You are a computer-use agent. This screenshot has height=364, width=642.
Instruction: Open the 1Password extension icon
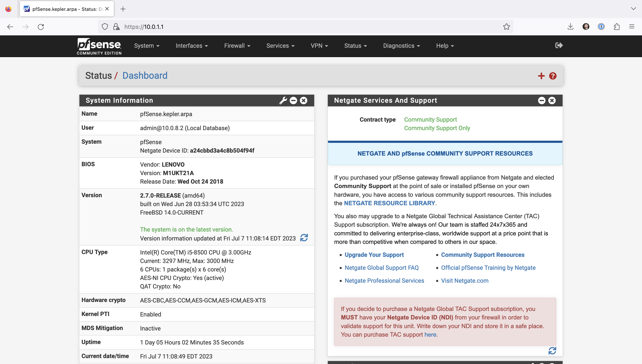click(601, 27)
